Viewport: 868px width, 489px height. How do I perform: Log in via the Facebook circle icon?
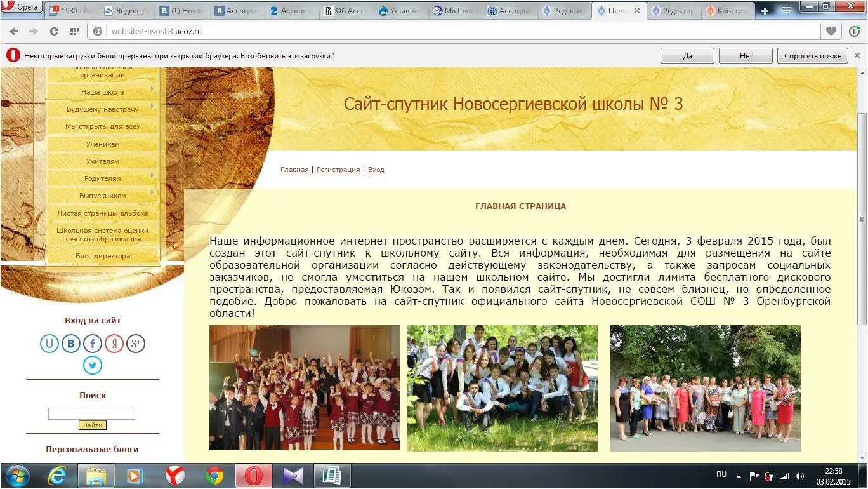coord(92,344)
